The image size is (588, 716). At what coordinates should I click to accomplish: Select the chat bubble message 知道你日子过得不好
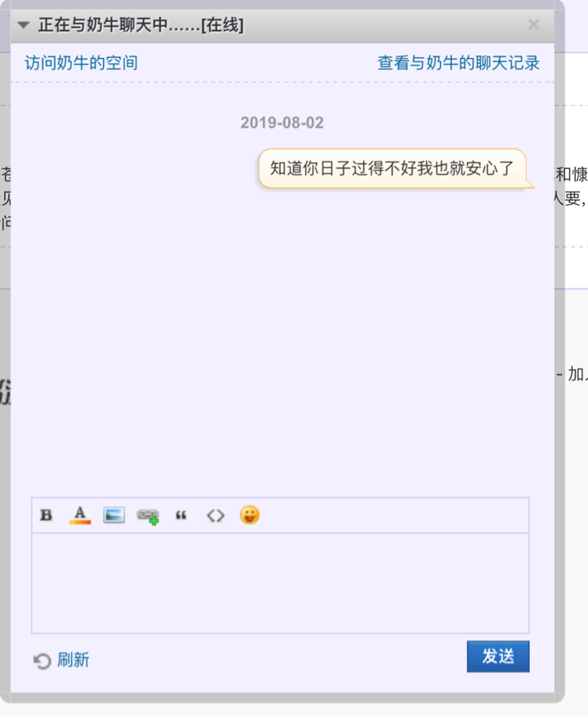point(391,169)
